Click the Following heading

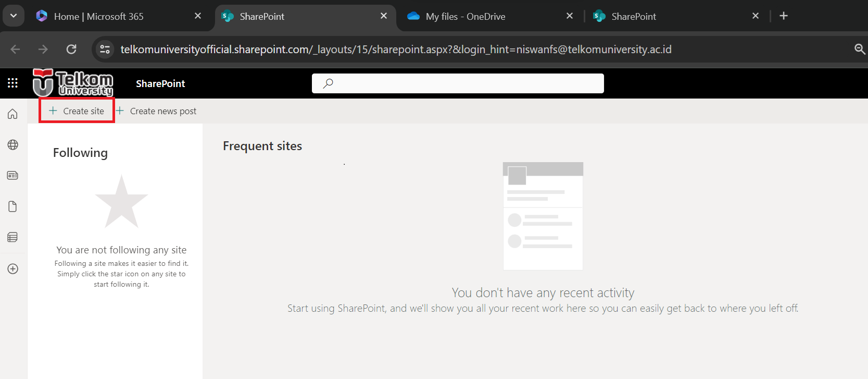80,153
